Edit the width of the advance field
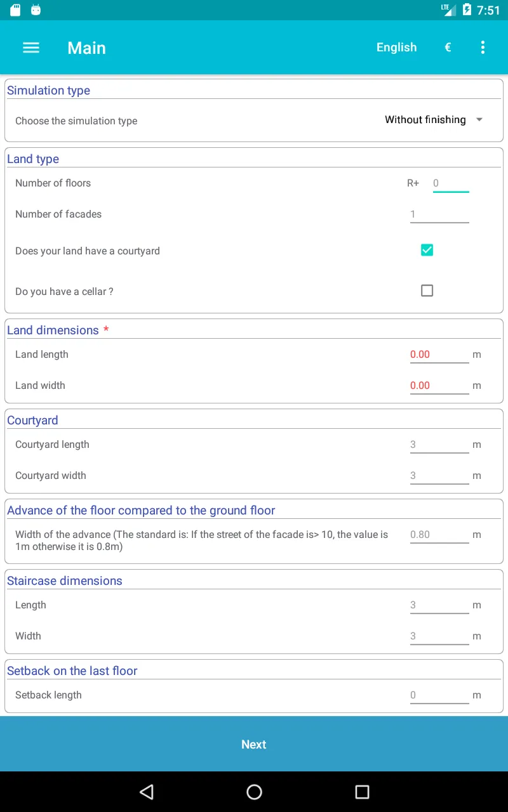The height and width of the screenshot is (812, 508). tap(439, 535)
